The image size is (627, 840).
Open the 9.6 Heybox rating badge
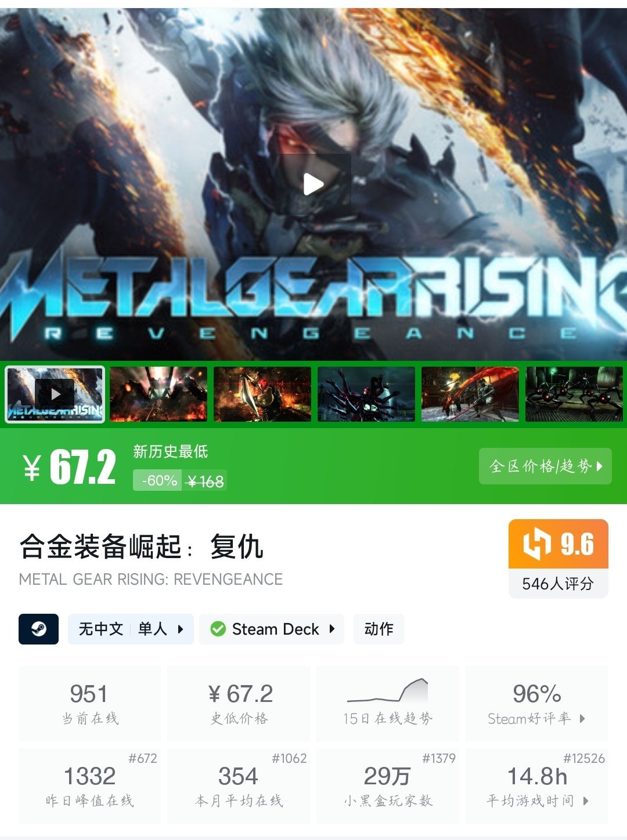click(x=558, y=544)
